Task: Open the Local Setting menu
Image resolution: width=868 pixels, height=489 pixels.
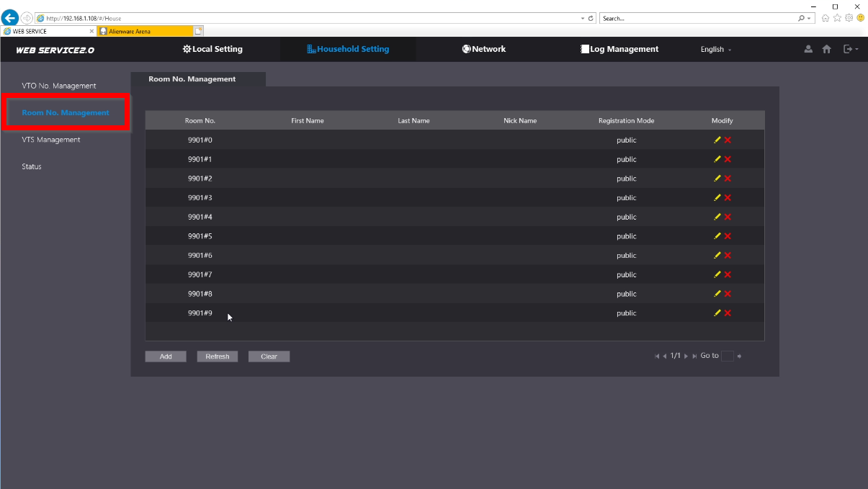Action: [x=212, y=49]
